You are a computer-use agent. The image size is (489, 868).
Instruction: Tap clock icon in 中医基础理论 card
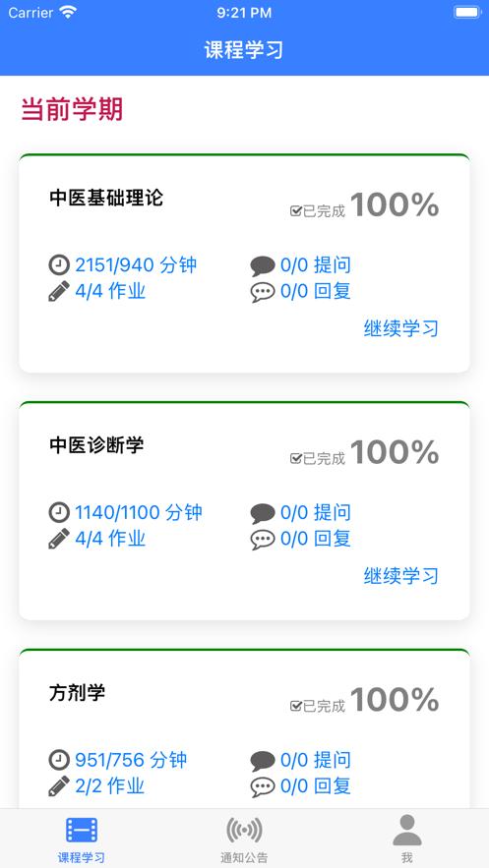pyautogui.click(x=59, y=265)
